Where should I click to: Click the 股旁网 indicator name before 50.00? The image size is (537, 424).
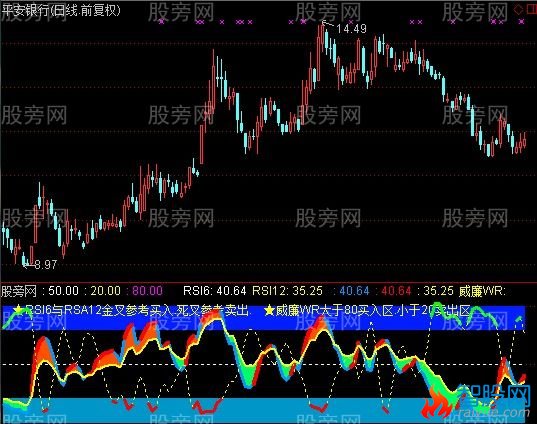point(19,291)
